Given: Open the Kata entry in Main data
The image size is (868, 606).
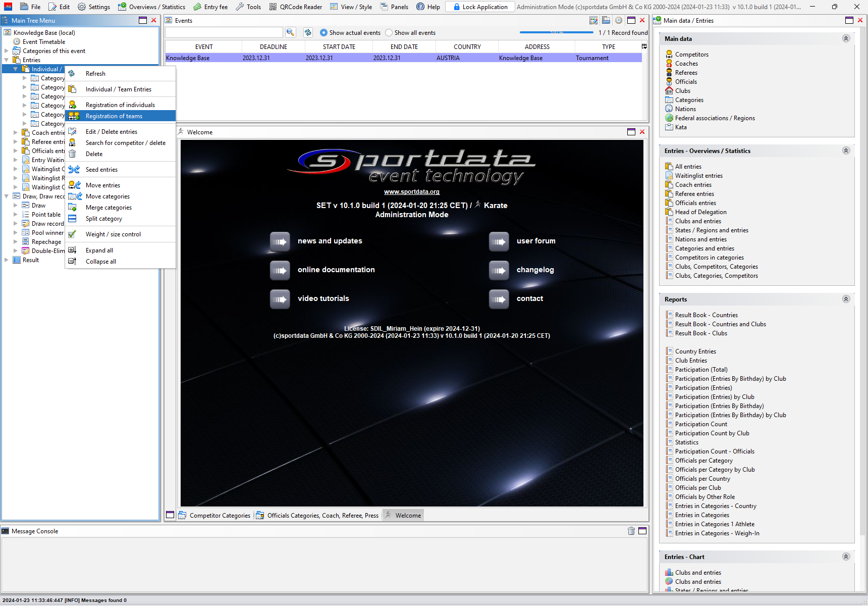Looking at the screenshot, I should 681,127.
